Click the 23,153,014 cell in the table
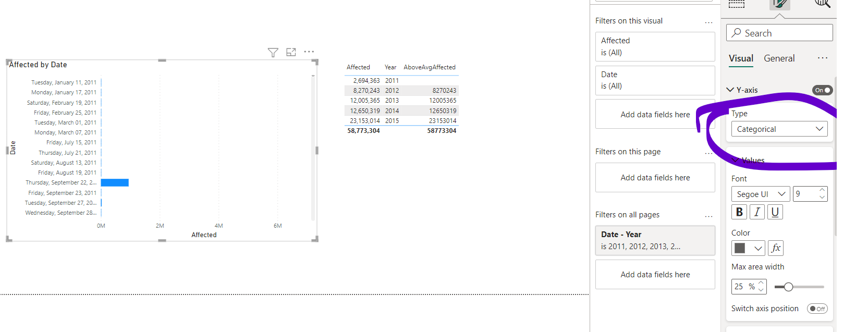 click(x=365, y=121)
